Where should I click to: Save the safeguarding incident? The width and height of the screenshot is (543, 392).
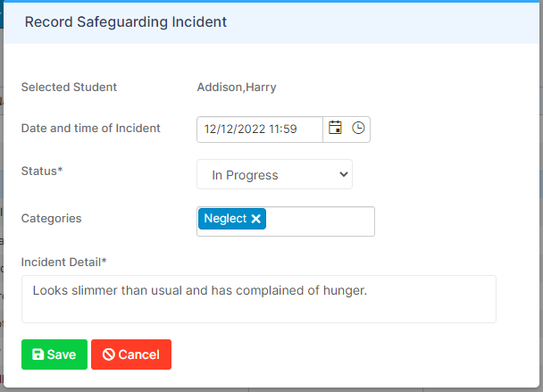54,354
